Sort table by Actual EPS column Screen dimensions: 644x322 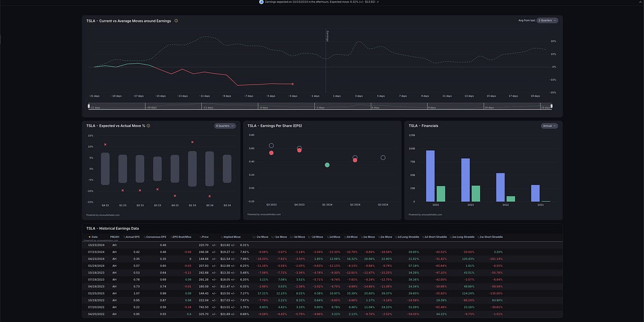coord(131,237)
